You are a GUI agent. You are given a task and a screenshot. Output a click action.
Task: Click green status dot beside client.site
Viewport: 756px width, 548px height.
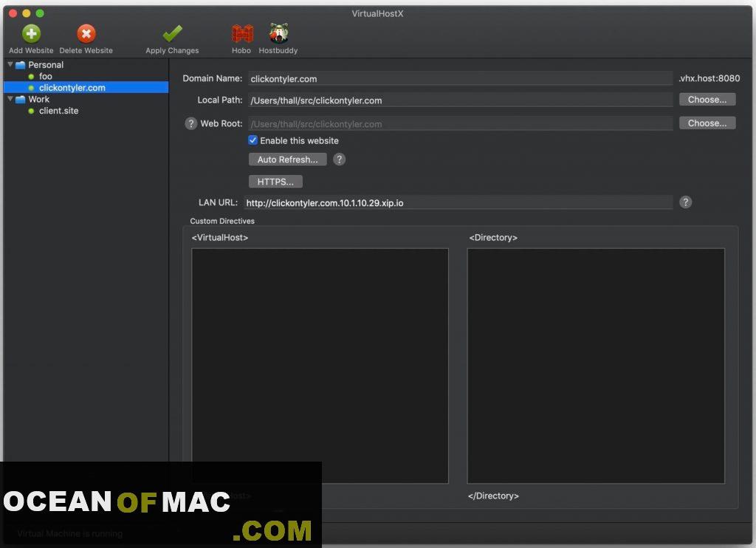[31, 111]
